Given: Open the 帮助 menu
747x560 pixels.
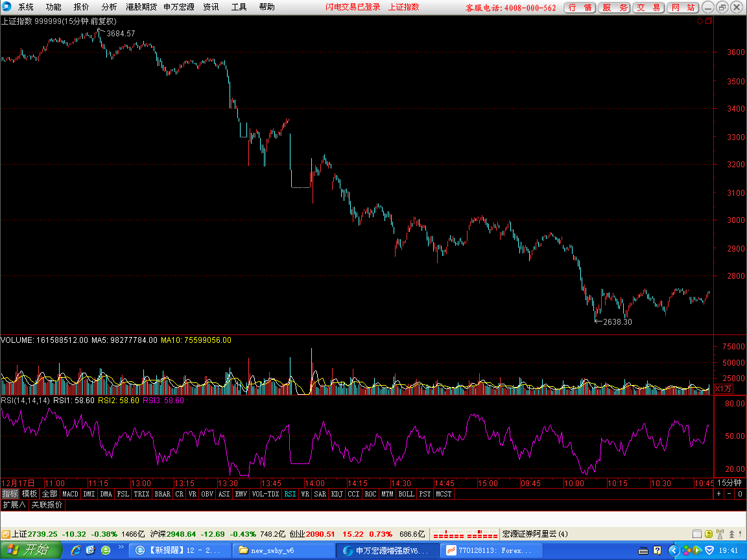Looking at the screenshot, I should click(267, 7).
